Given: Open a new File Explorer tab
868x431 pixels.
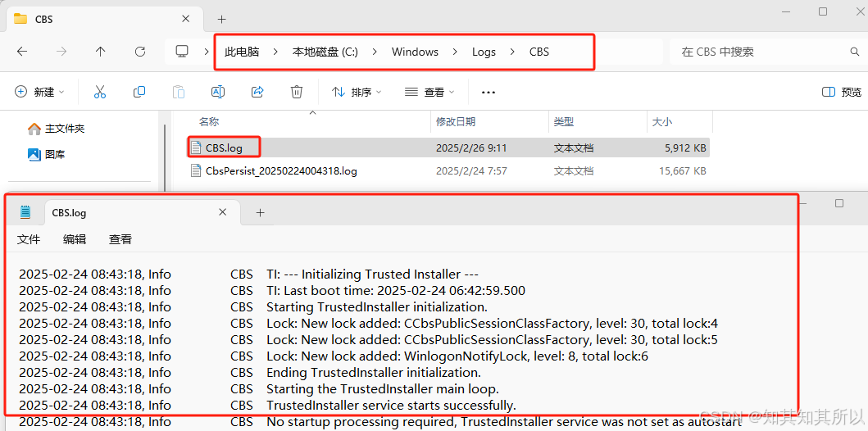Looking at the screenshot, I should tap(221, 20).
